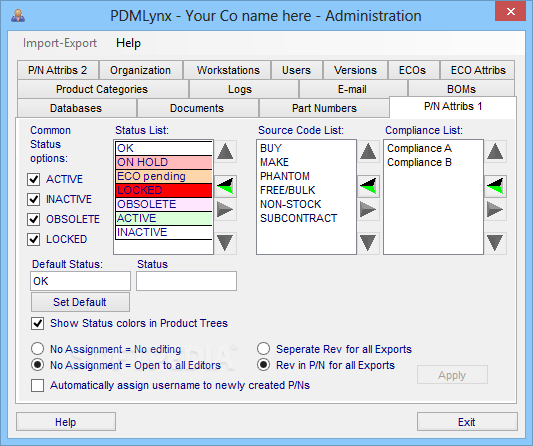Click the bottom Help button
Viewport: 533px width, 446px height.
coord(66,422)
